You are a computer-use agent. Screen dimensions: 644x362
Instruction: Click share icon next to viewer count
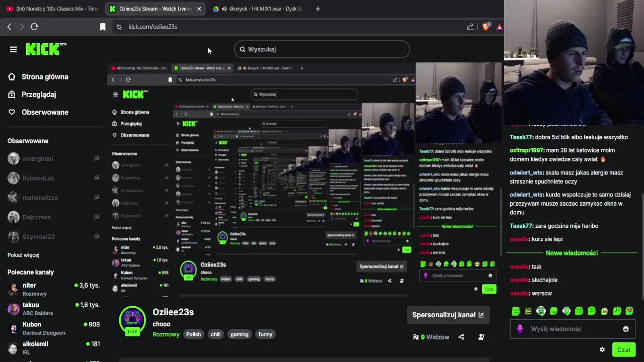[x=461, y=337]
